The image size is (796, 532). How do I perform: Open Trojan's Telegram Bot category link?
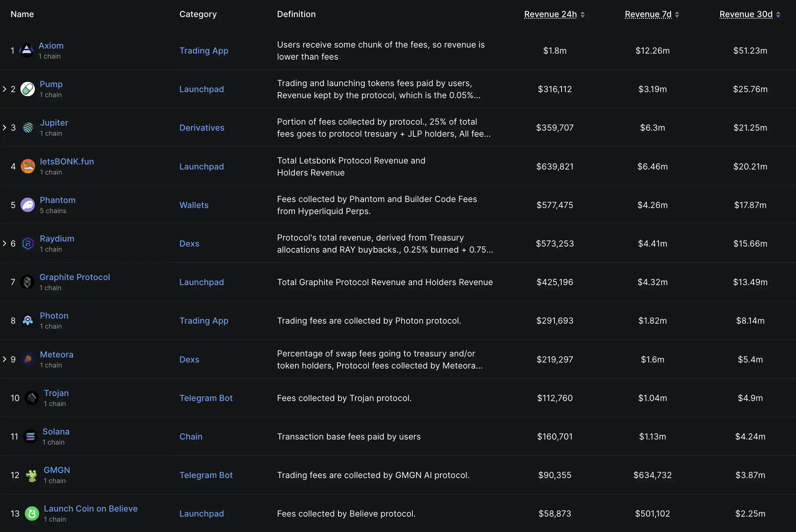[206, 398]
